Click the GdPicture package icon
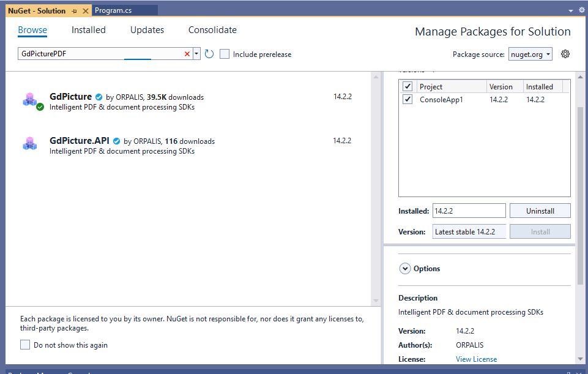This screenshot has width=588, height=374. 31,100
